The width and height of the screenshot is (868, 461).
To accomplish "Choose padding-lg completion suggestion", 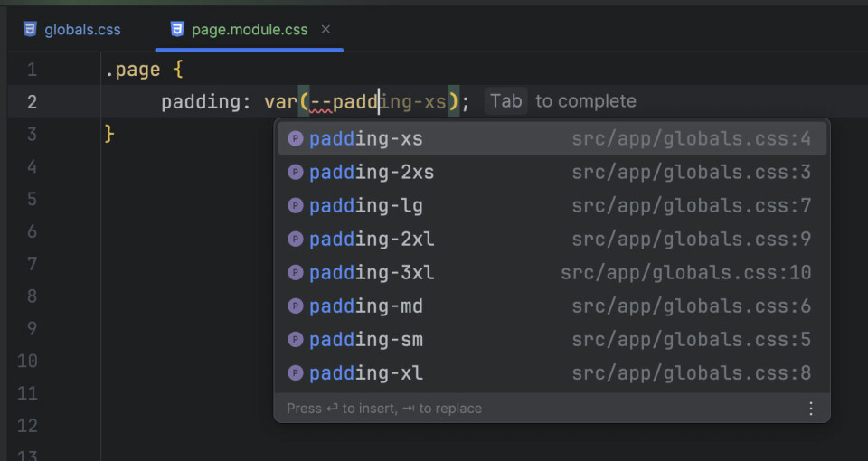I will coord(552,206).
